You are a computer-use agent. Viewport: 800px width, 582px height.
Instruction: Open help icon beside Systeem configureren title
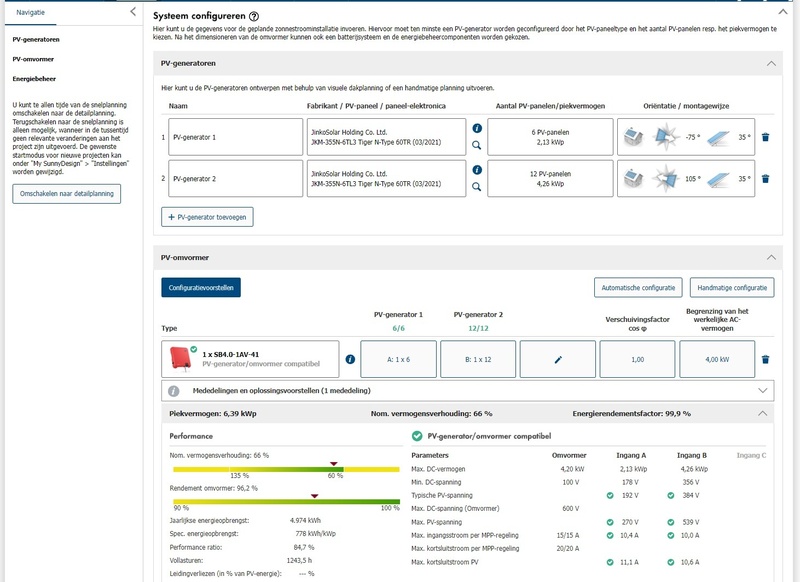(x=254, y=17)
